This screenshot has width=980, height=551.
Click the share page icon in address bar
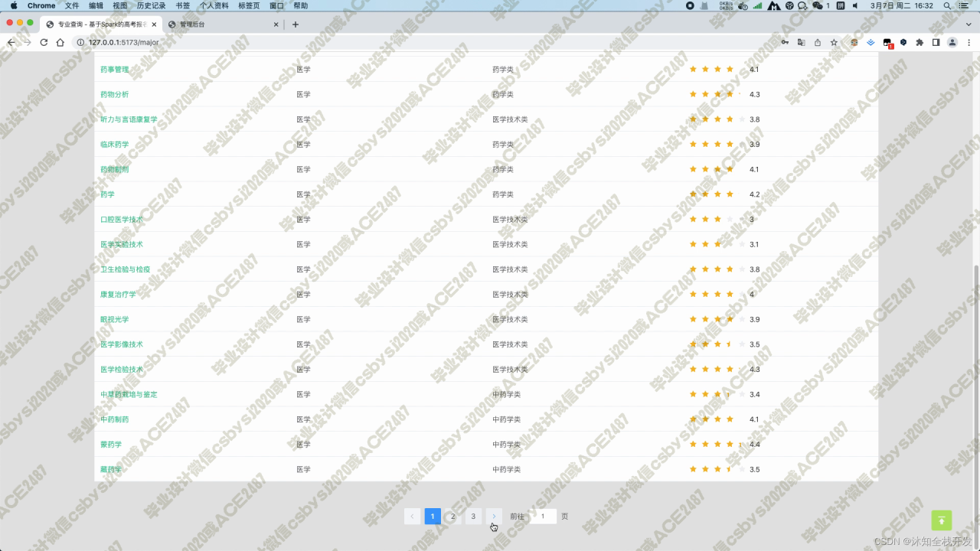click(817, 42)
